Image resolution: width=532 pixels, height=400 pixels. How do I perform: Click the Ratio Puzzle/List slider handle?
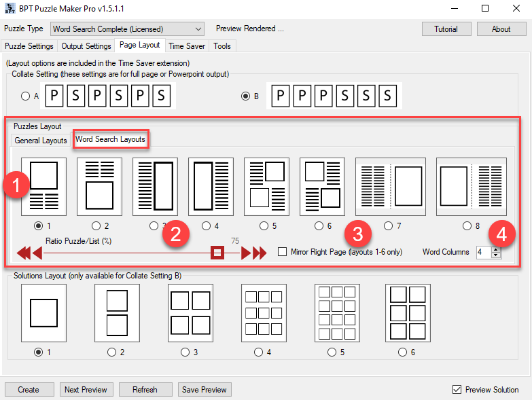(217, 253)
